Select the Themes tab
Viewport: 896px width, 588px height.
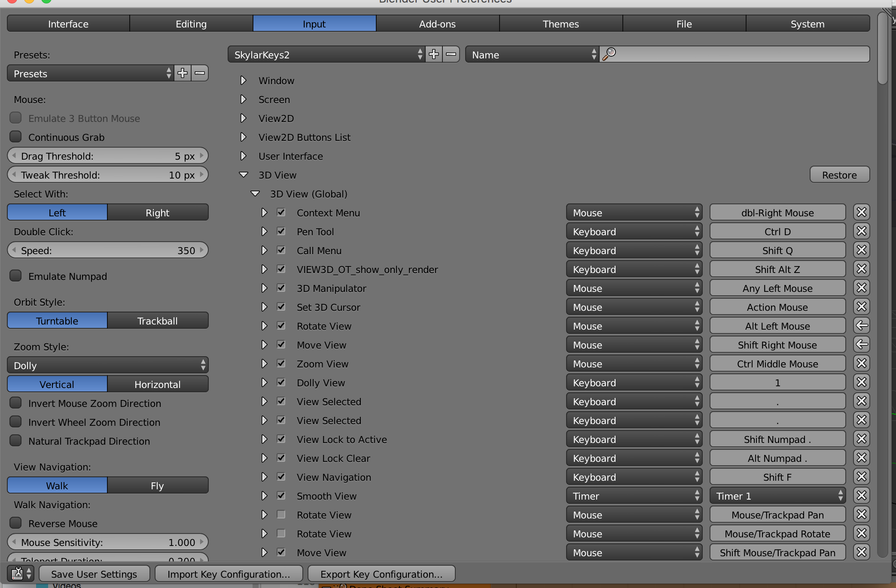click(x=559, y=24)
